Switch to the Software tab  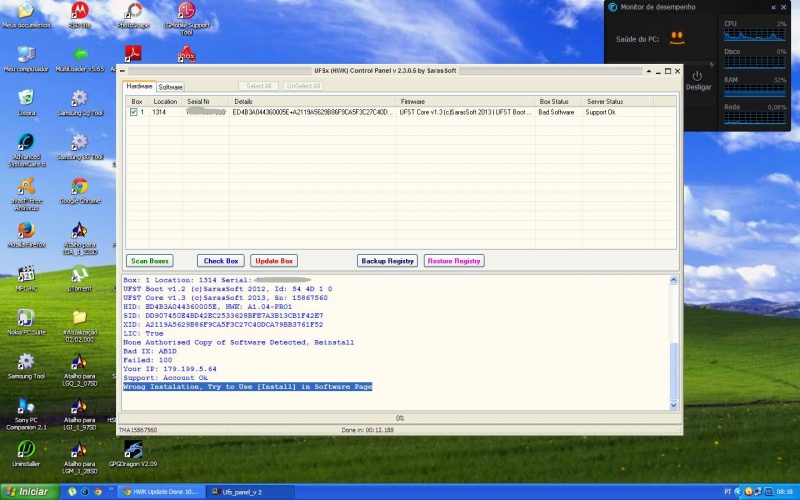tap(170, 87)
